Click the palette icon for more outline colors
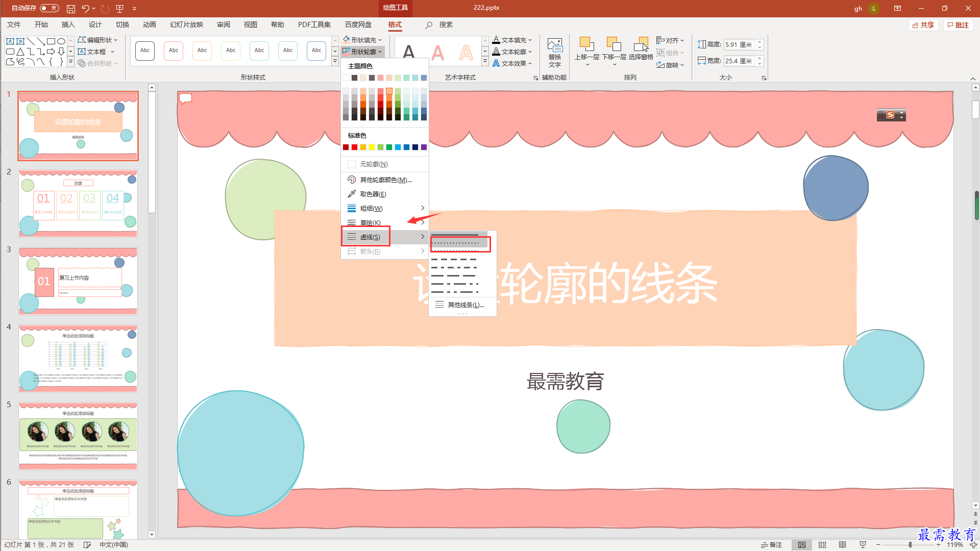Image resolution: width=980 pixels, height=551 pixels. coord(351,180)
